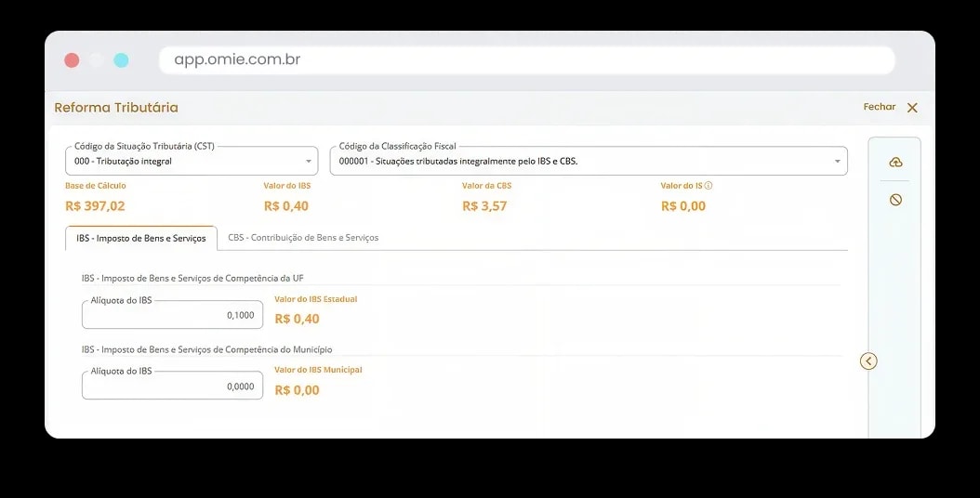The height and width of the screenshot is (498, 980).
Task: Click the Base de Cálculo value R$ 397,02
Action: [x=95, y=206]
